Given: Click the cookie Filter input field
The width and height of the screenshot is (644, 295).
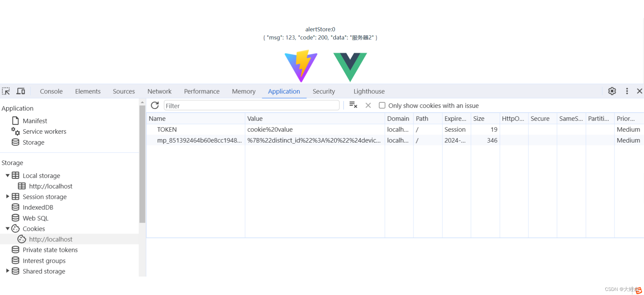Looking at the screenshot, I should point(251,106).
